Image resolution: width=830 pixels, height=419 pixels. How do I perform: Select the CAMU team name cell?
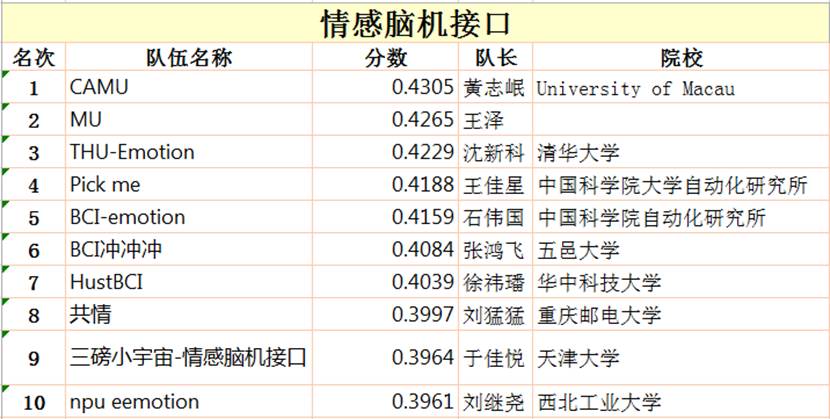click(x=188, y=88)
